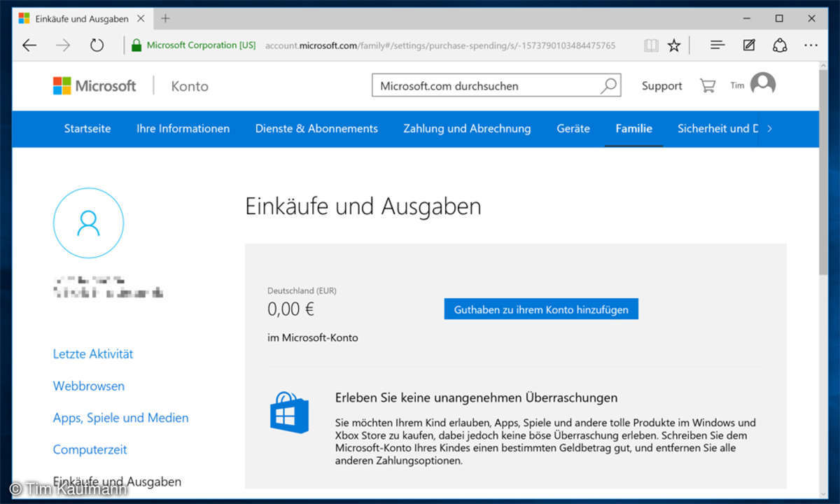Viewport: 840px width, 504px height.
Task: Add page to favorites with star icon
Action: click(x=674, y=45)
